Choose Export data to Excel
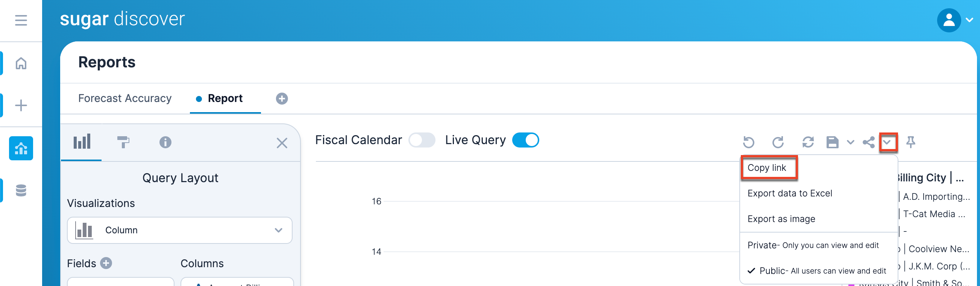 [x=789, y=193]
